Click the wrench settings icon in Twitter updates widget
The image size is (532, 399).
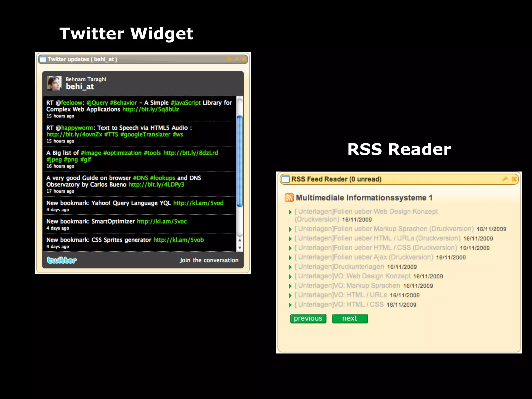pyautogui.click(x=236, y=59)
